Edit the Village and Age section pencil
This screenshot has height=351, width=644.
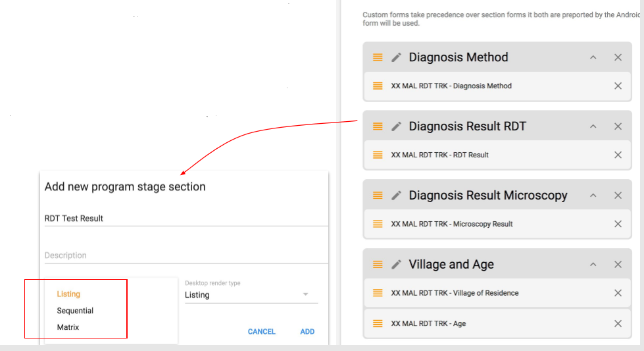tap(396, 264)
